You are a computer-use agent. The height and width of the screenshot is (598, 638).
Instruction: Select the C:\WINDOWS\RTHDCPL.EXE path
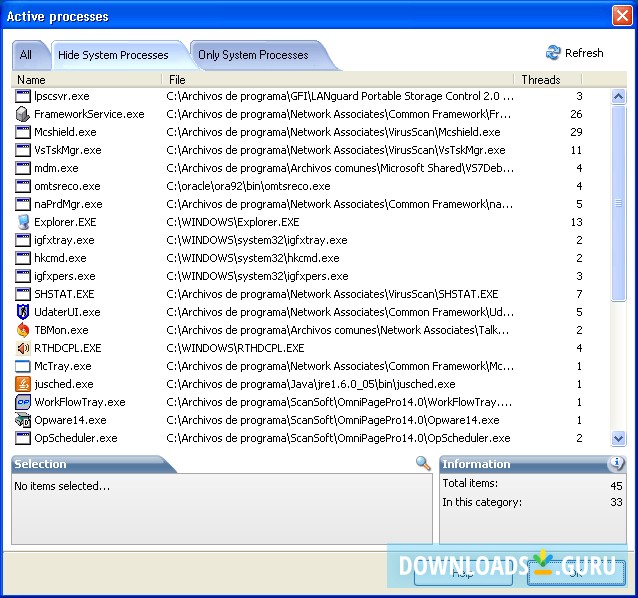point(235,348)
